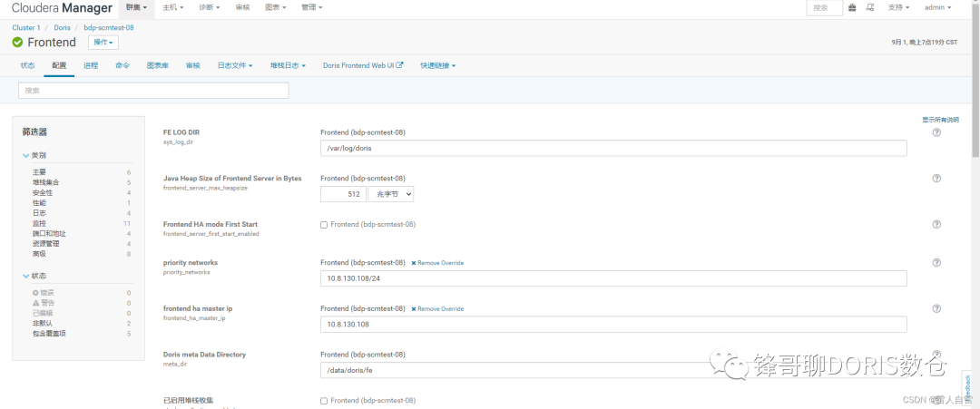Screen dimensions: 980x409
Task: Switch to the 配置 tab
Action: tap(59, 65)
